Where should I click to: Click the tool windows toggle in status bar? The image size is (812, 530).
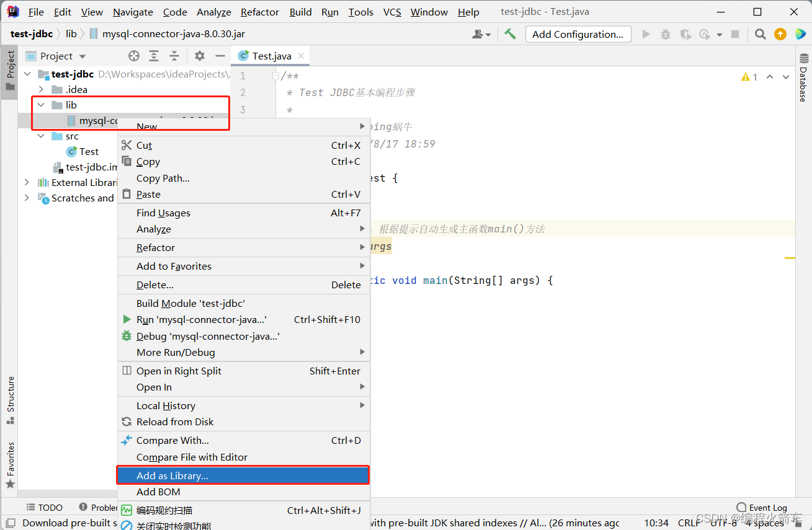(x=11, y=523)
